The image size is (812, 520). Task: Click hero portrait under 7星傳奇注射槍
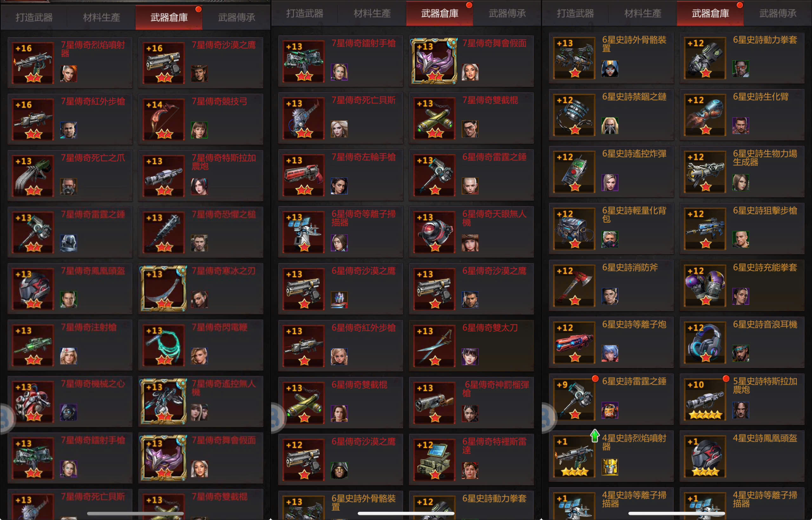click(x=69, y=356)
